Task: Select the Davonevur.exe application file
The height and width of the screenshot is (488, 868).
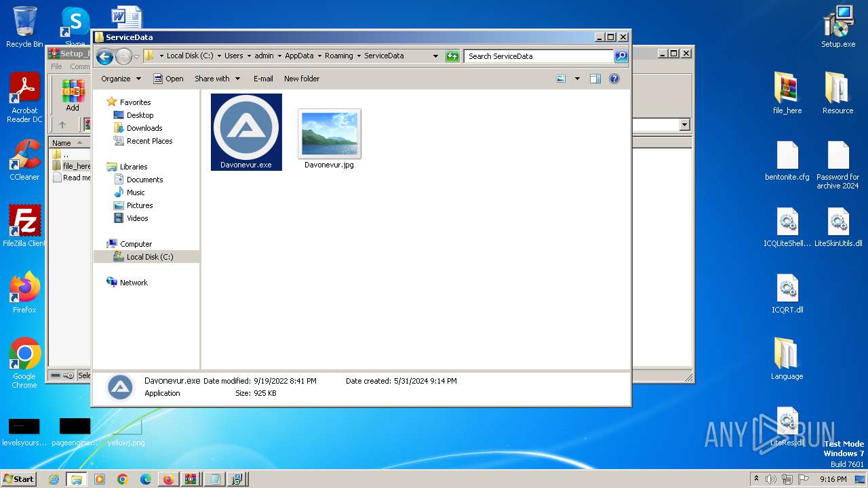Action: (246, 131)
